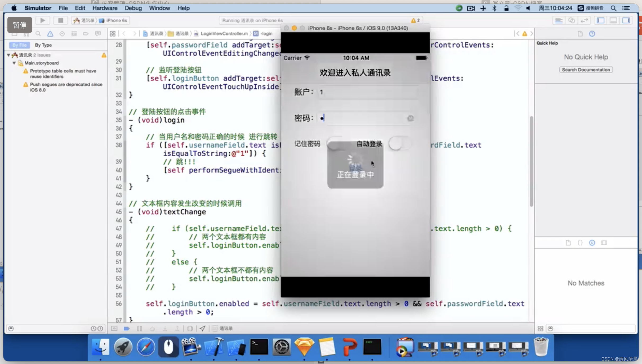This screenshot has height=364, width=642.
Task: Show the Quick Help inspector icon
Action: pyautogui.click(x=592, y=34)
